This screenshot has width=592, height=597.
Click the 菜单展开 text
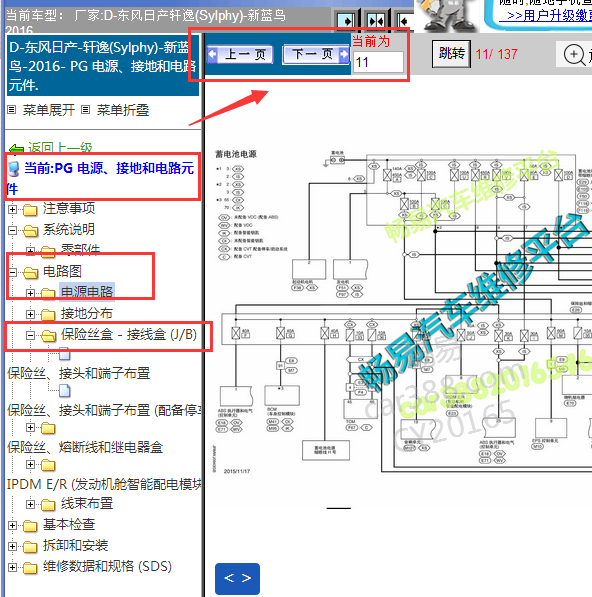pos(49,110)
